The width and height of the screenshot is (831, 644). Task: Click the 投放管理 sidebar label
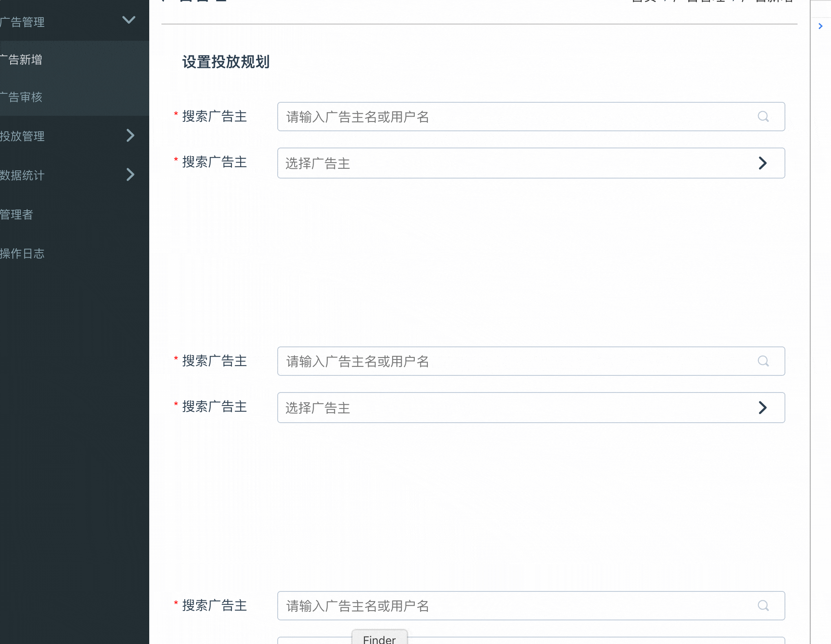(x=23, y=136)
